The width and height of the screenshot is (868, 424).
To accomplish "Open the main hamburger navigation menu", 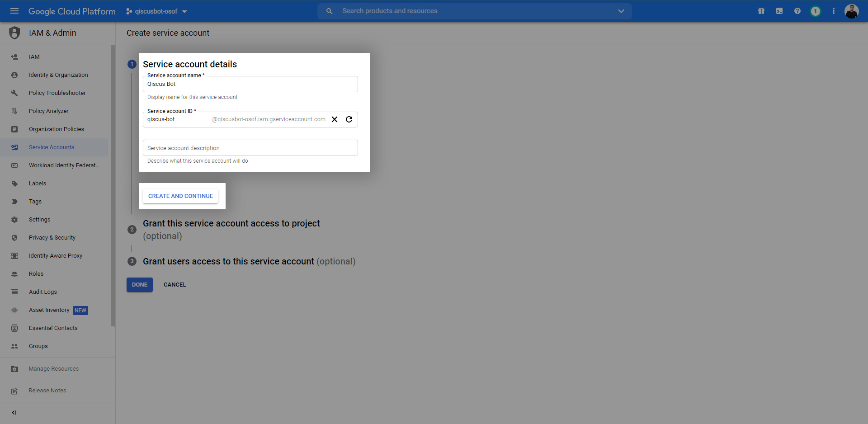I will click(14, 11).
